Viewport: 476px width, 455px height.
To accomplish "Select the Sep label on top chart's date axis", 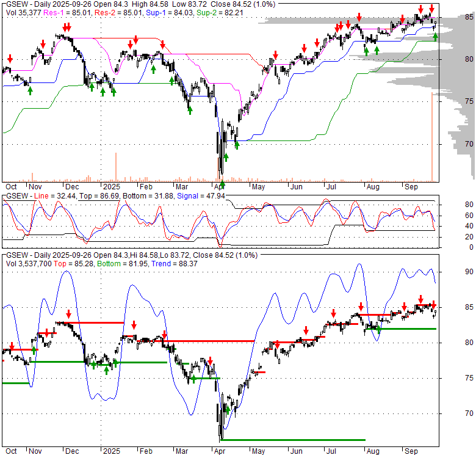I will (411, 187).
